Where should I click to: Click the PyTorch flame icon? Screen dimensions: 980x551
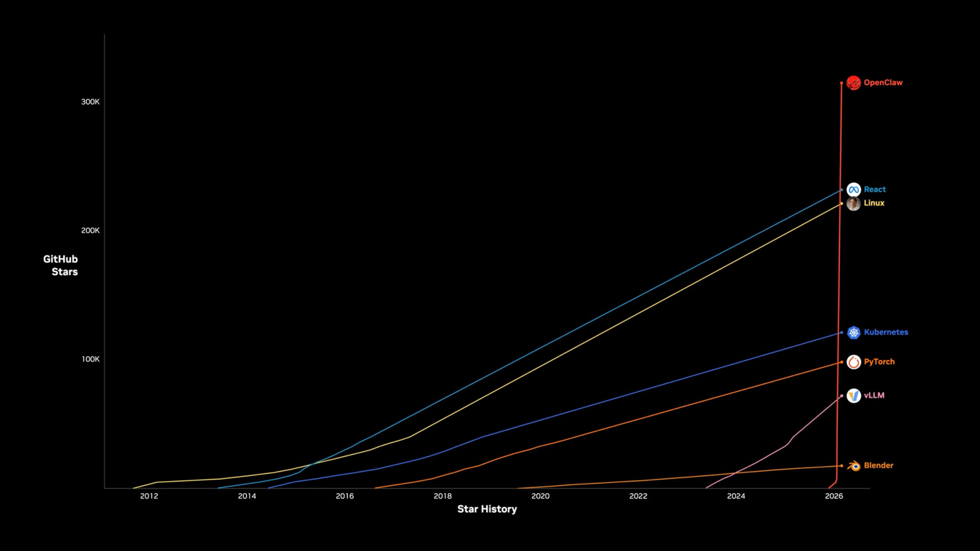[854, 362]
